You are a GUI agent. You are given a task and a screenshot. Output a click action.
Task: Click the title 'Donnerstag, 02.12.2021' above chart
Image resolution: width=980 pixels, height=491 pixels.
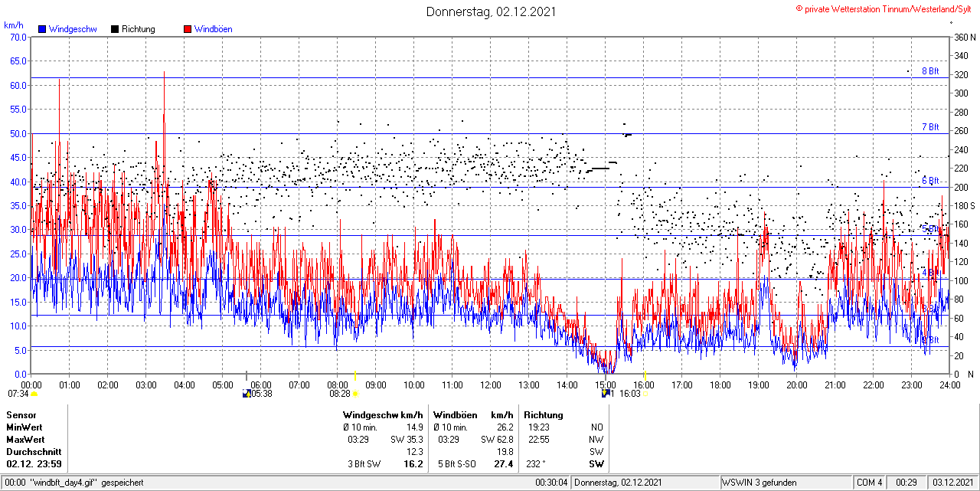click(x=491, y=11)
